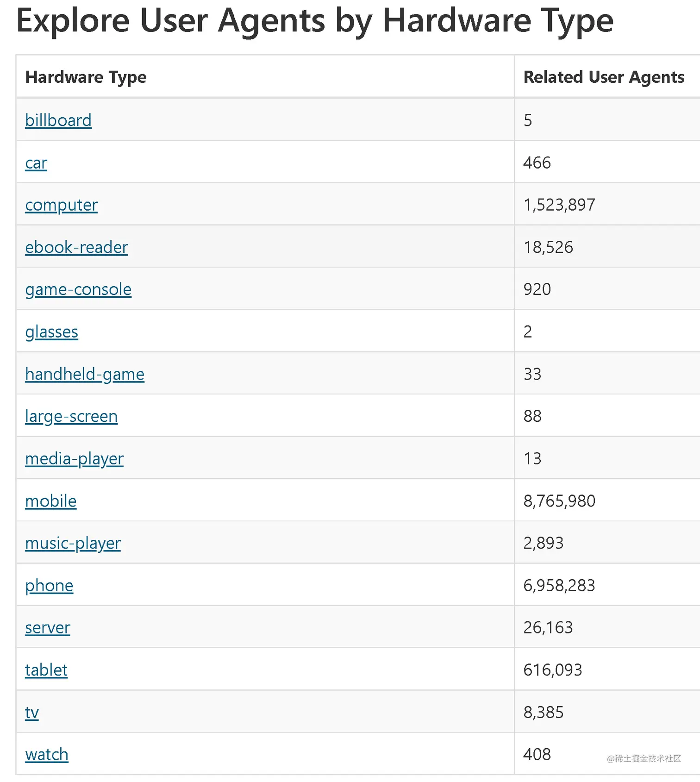Open the music-player link

tap(73, 543)
